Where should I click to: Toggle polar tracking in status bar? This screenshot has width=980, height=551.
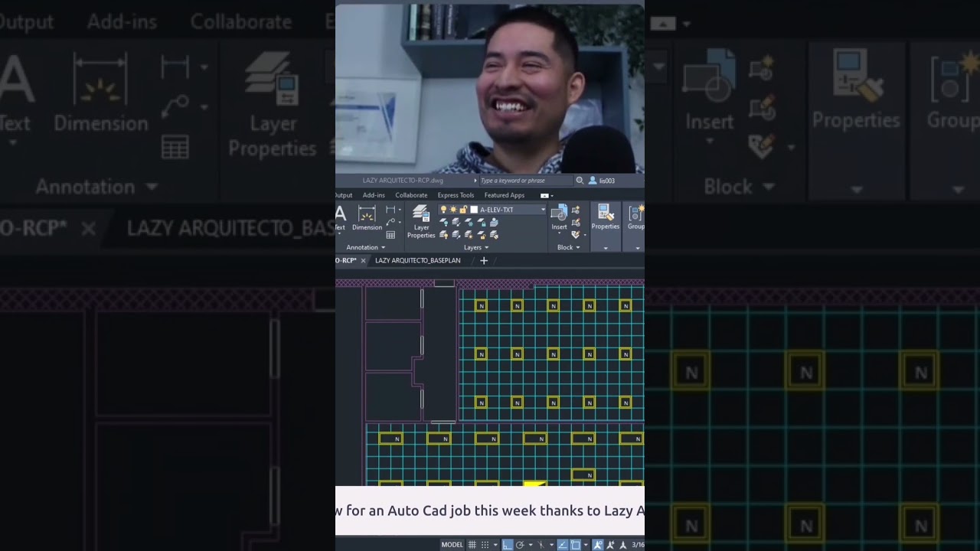tap(520, 545)
